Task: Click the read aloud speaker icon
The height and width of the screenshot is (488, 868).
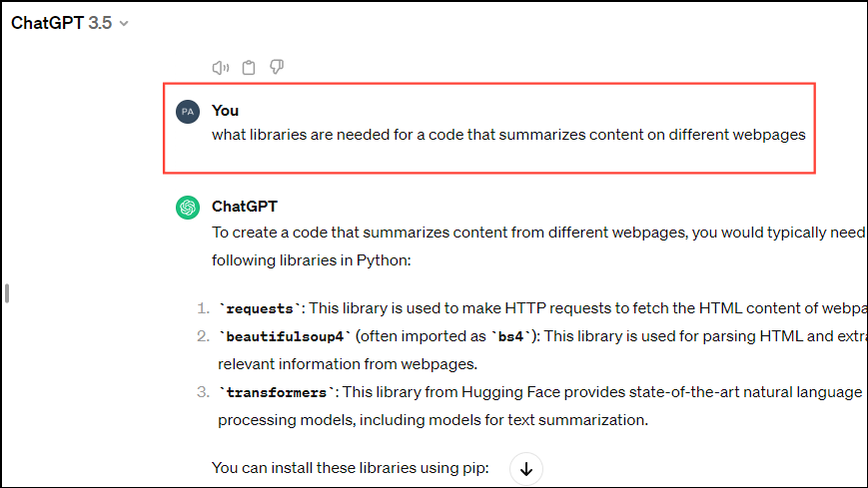Action: (221, 68)
